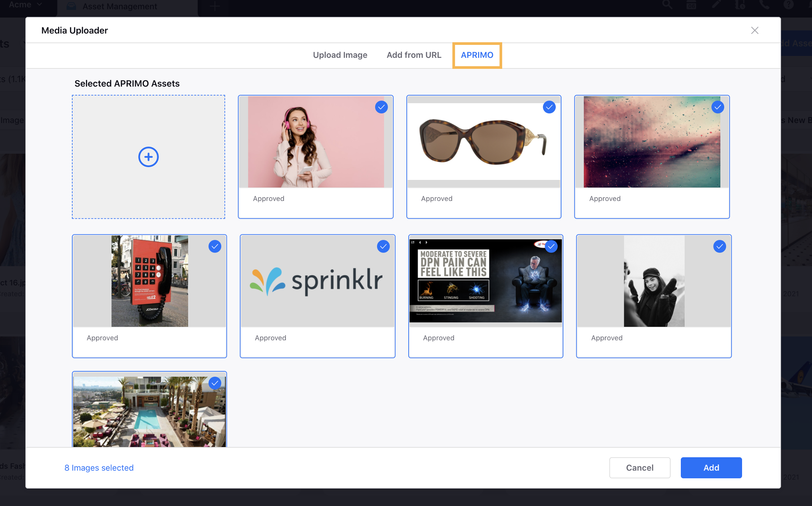Select the Asset Management tab in background
This screenshot has height=506, width=812.
(127, 6)
